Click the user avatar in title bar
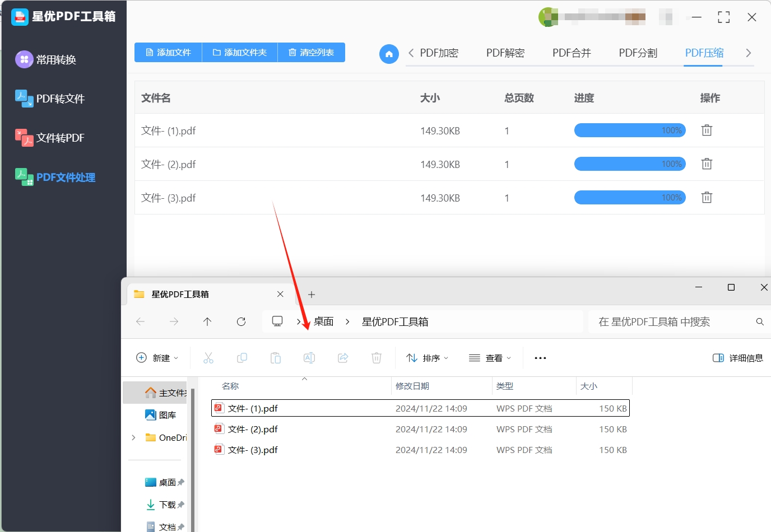 [548, 17]
